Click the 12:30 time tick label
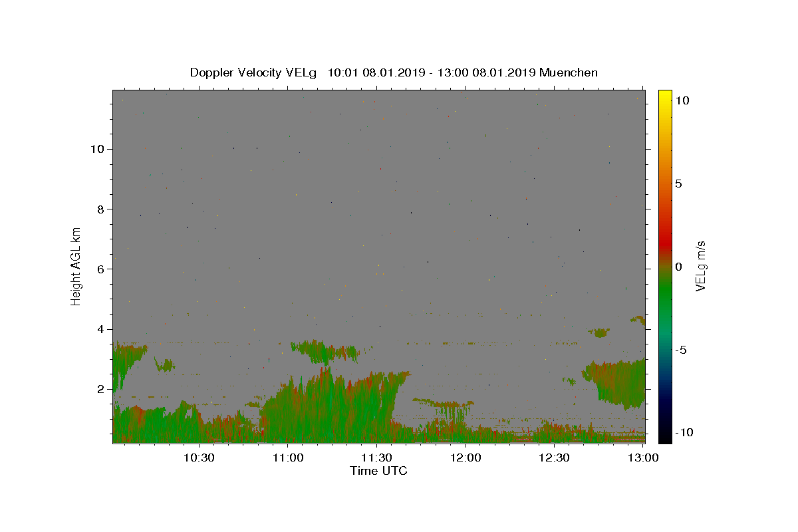This screenshot has width=798, height=532. tap(554, 458)
